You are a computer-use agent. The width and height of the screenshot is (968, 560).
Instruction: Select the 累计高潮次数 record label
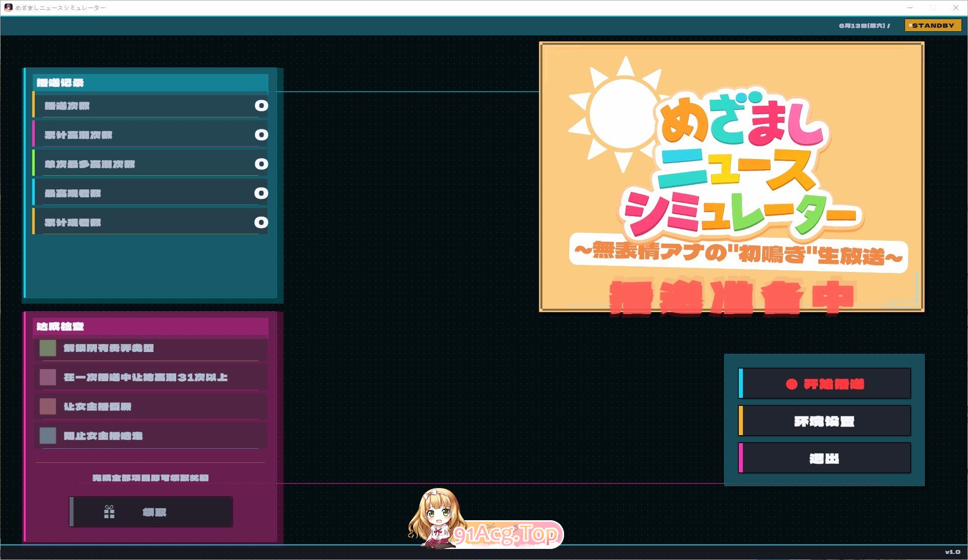[79, 135]
